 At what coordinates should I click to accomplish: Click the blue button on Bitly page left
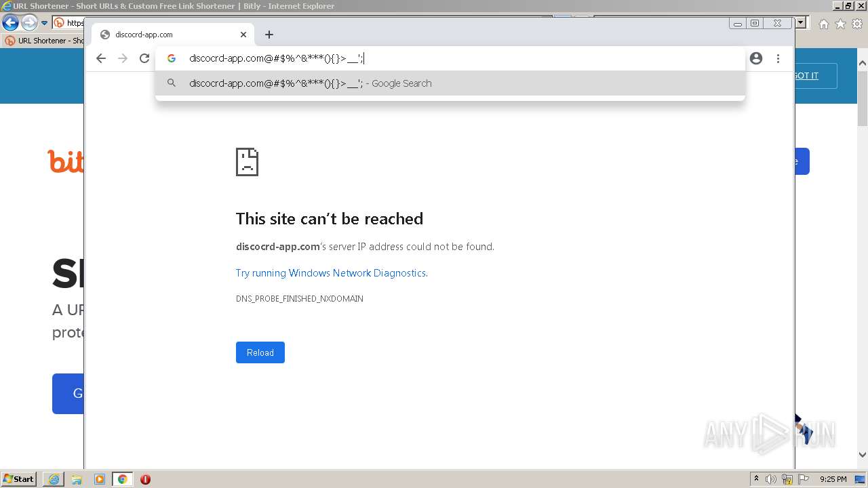pyautogui.click(x=68, y=394)
